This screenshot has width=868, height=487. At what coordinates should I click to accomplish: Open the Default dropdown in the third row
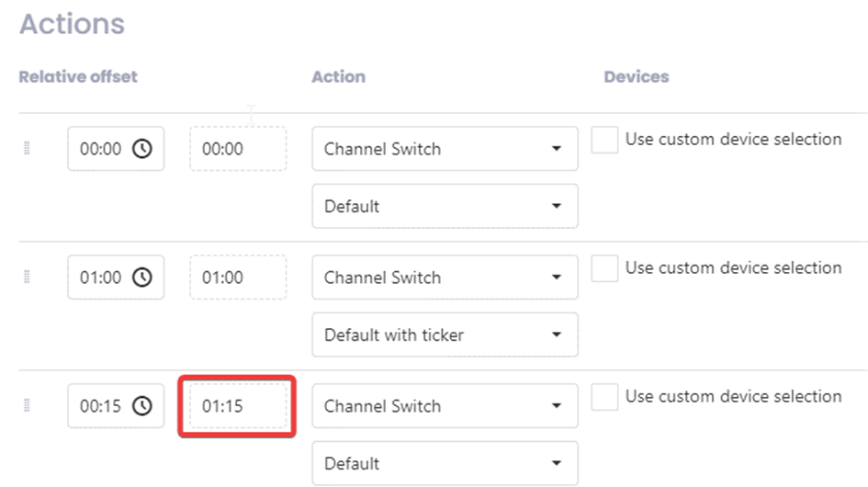445,463
